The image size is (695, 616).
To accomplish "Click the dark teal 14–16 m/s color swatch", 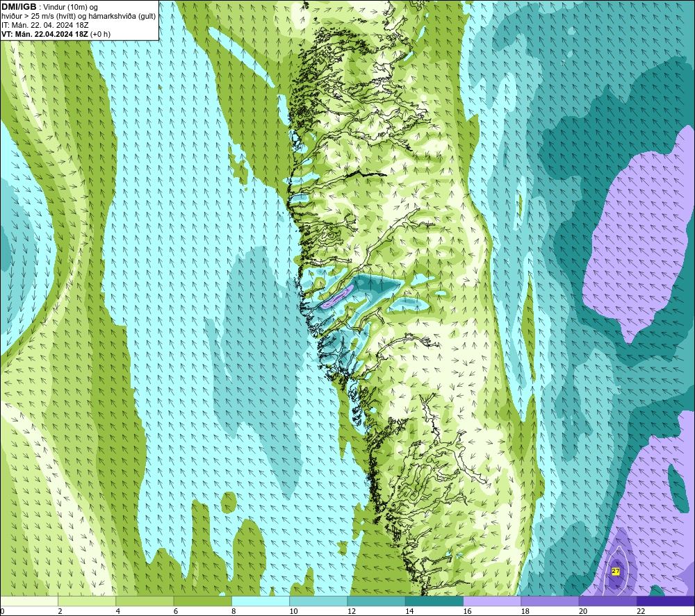I will click(x=434, y=601).
